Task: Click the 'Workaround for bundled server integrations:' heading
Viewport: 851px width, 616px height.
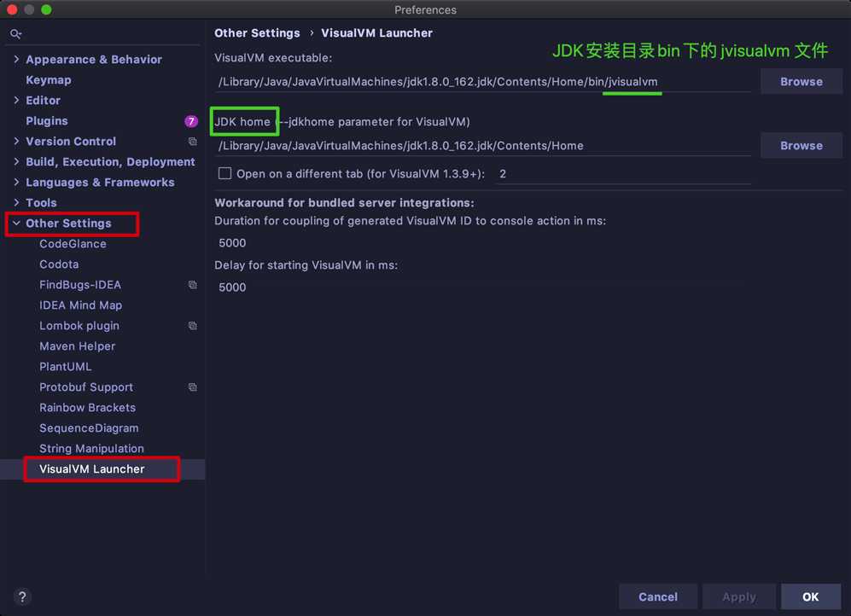Action: 344,203
